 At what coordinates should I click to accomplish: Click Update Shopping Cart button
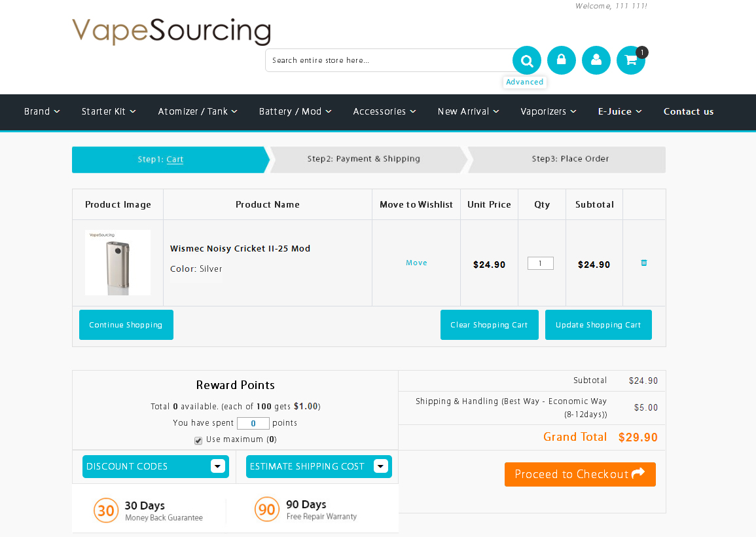click(598, 325)
